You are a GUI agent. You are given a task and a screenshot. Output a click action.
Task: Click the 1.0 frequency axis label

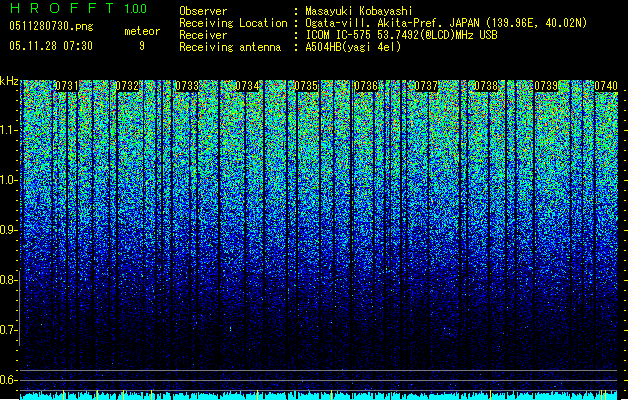pos(8,180)
